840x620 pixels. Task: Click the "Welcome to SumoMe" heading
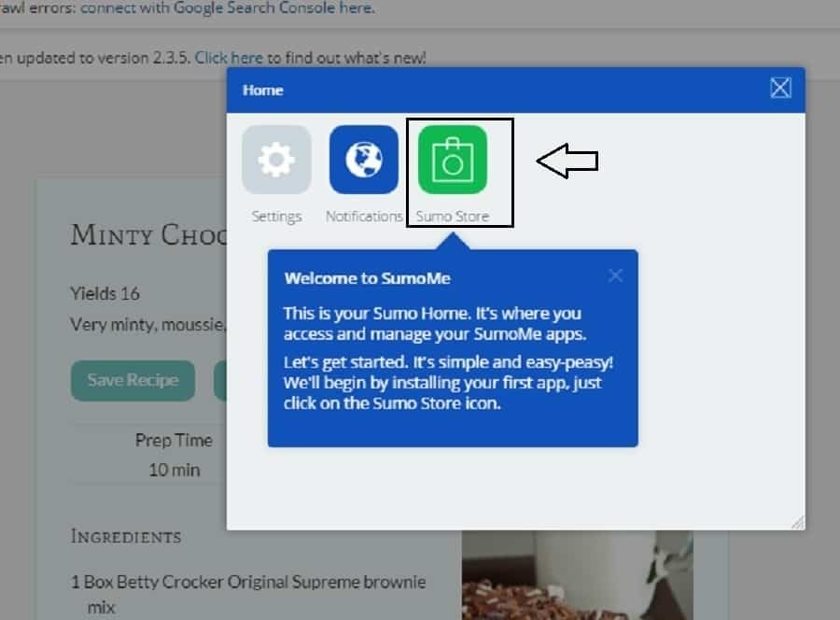(x=368, y=278)
